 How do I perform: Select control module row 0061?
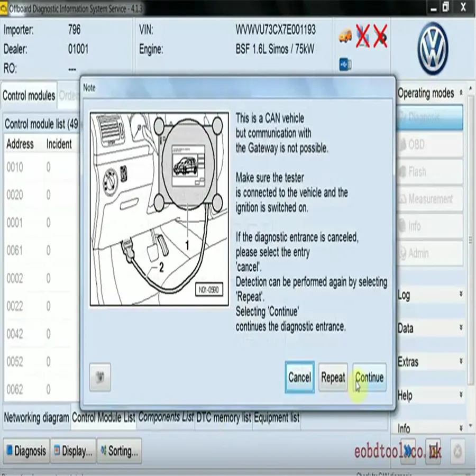41,251
